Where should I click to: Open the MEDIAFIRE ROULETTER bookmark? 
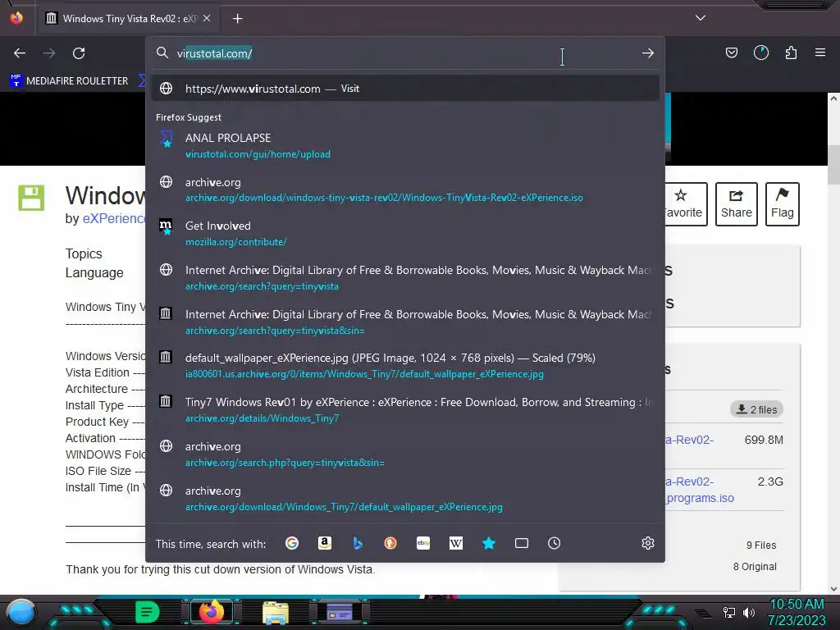[69, 81]
